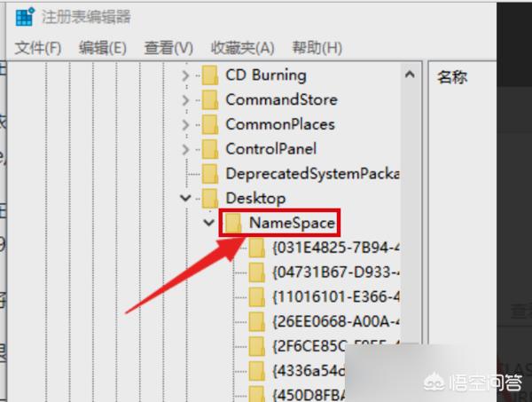Screen dimensions: 532x402
Task: Click the DeprecatedSystemPacka folder icon
Action: [210, 173]
